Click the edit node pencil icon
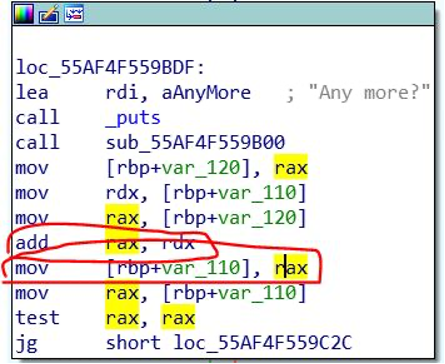445x364 pixels. click(49, 14)
